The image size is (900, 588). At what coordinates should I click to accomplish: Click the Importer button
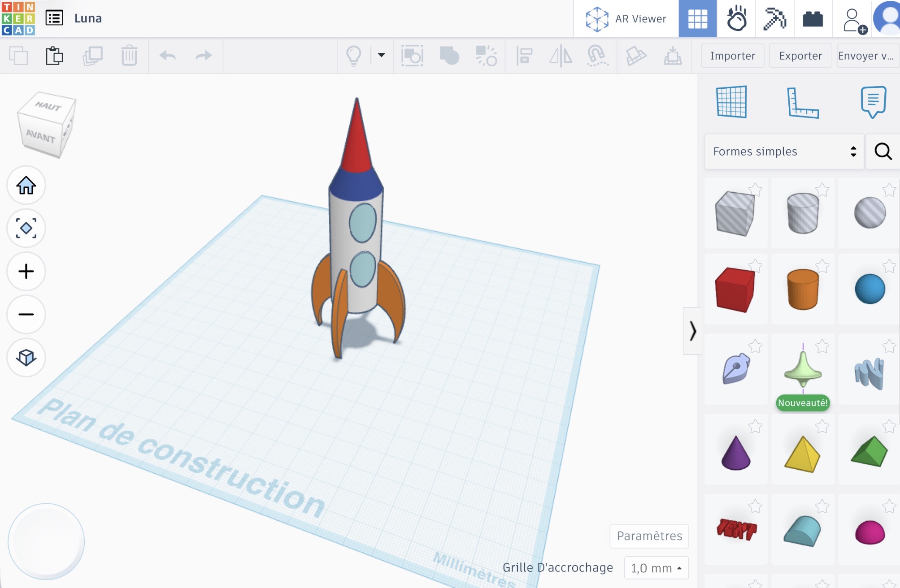732,56
